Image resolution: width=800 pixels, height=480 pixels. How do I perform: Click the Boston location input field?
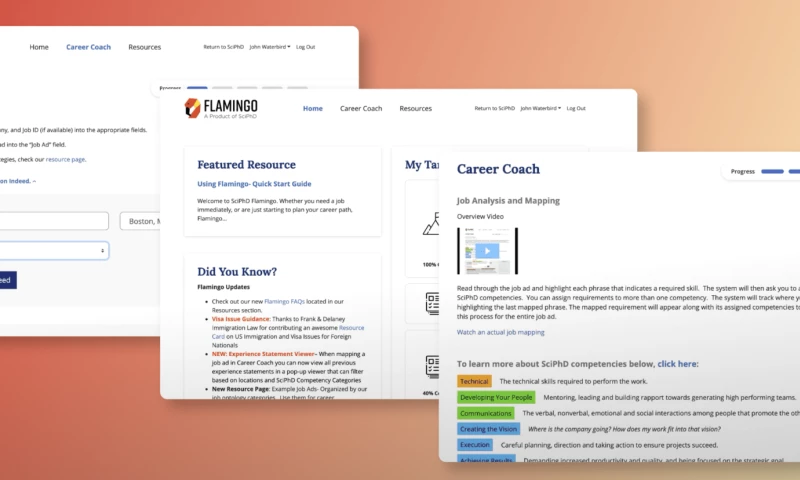point(140,221)
